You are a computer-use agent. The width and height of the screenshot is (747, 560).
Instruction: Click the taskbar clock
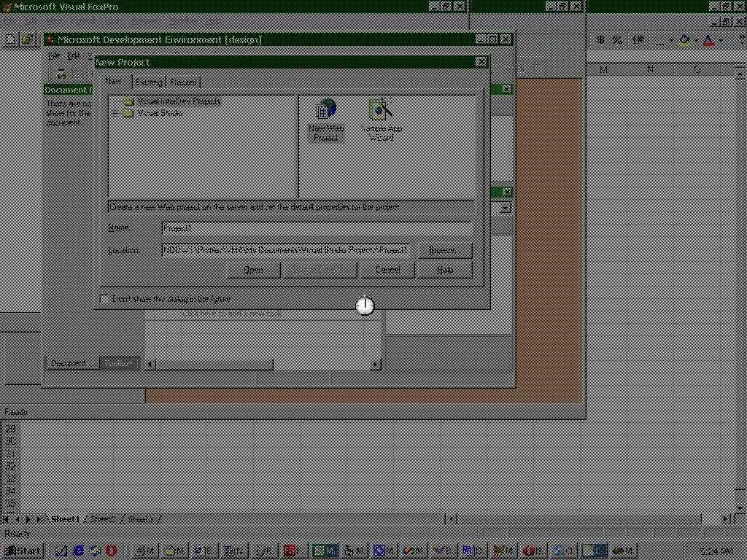(x=716, y=551)
